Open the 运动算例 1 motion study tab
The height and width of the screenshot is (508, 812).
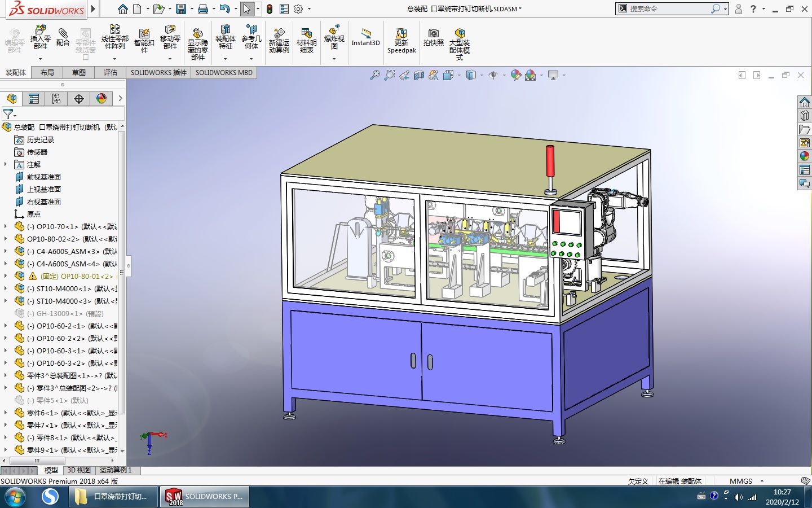click(116, 470)
